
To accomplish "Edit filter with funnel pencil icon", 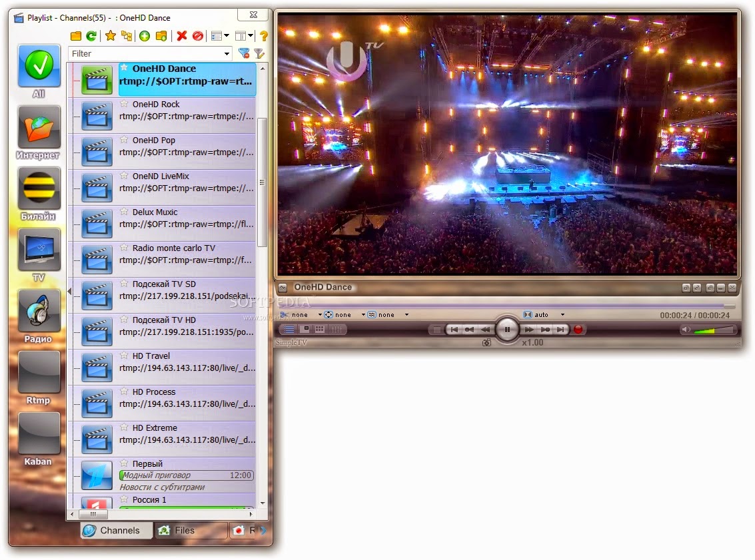I will (259, 53).
